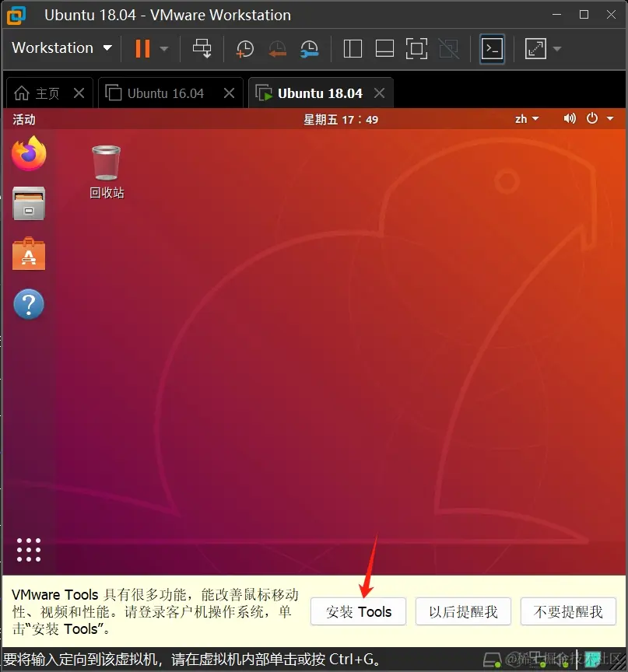Show or hide the thumbnail bar
The height and width of the screenshot is (672, 628).
coord(384,48)
